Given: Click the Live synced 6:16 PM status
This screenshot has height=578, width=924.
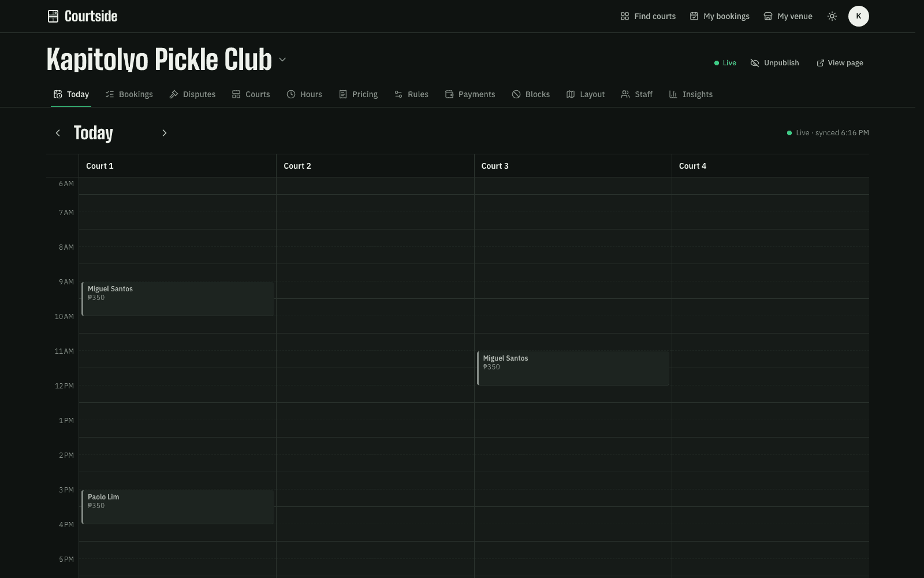Looking at the screenshot, I should 828,133.
